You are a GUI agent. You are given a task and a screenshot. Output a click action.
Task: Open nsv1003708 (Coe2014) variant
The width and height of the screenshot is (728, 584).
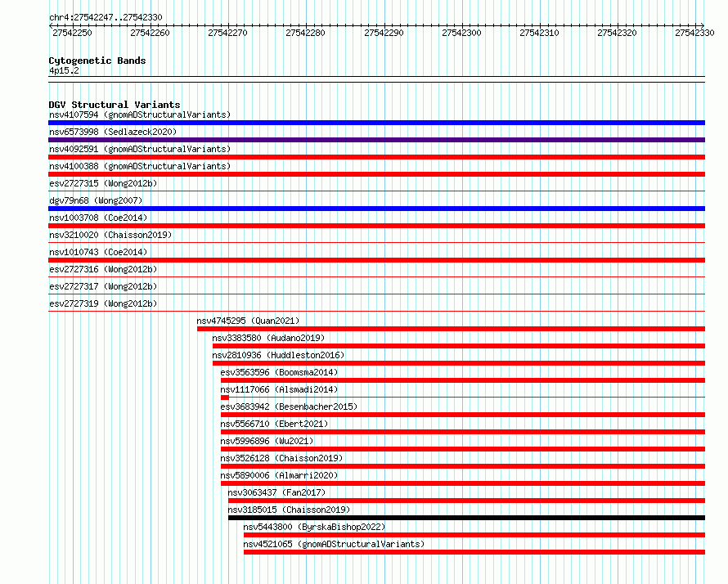coord(98,218)
